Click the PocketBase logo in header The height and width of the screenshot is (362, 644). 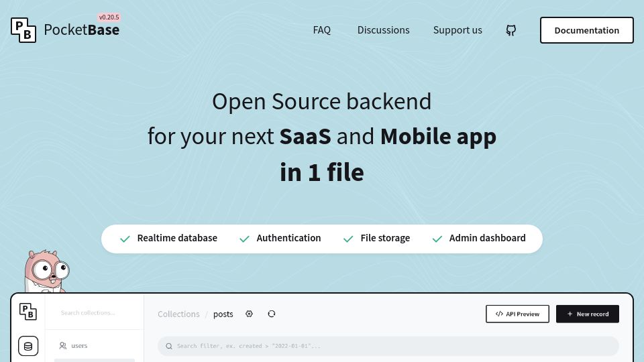point(65,30)
